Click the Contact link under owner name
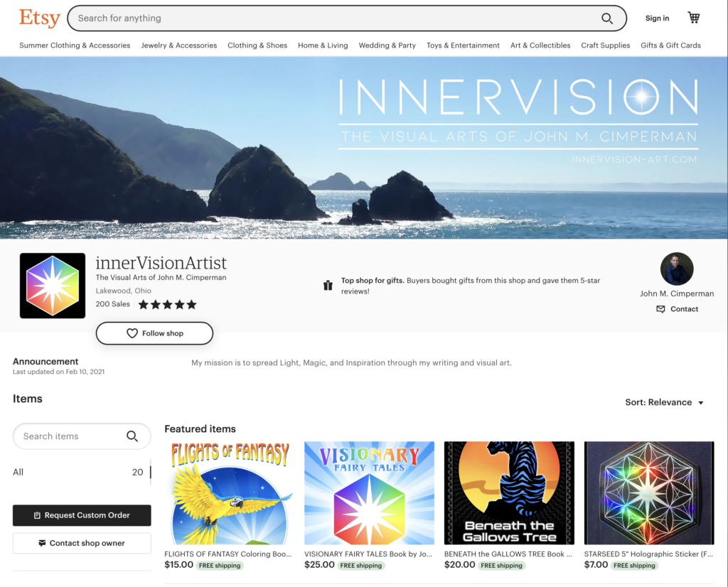 point(684,309)
